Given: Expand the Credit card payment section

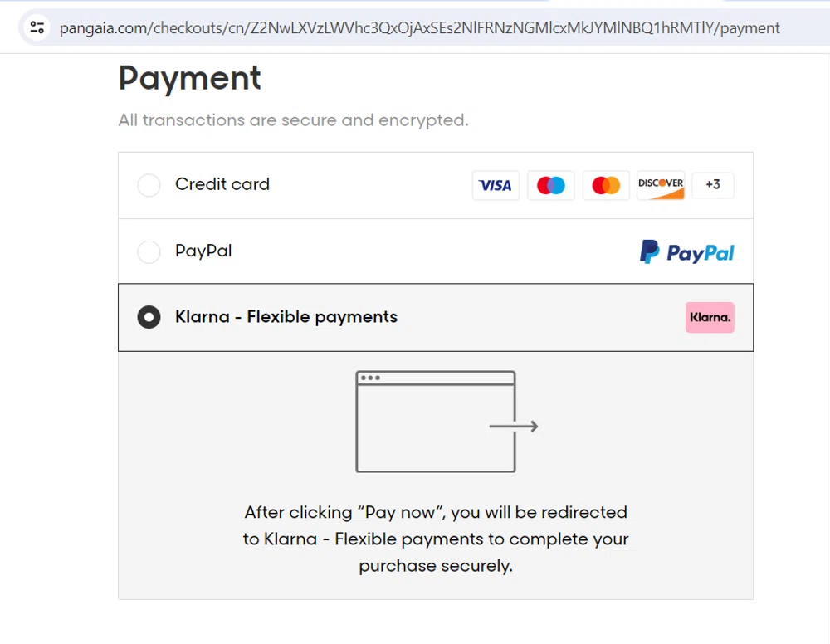Looking at the screenshot, I should (x=222, y=184).
